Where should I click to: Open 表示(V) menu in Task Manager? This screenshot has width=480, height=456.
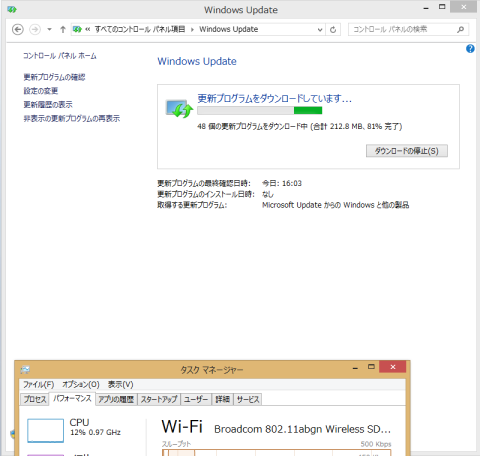(120, 385)
